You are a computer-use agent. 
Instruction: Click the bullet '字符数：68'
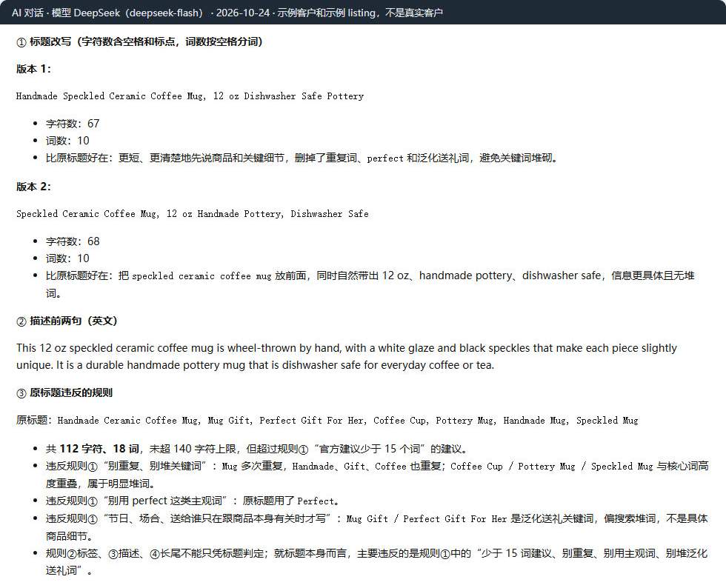[x=73, y=241]
